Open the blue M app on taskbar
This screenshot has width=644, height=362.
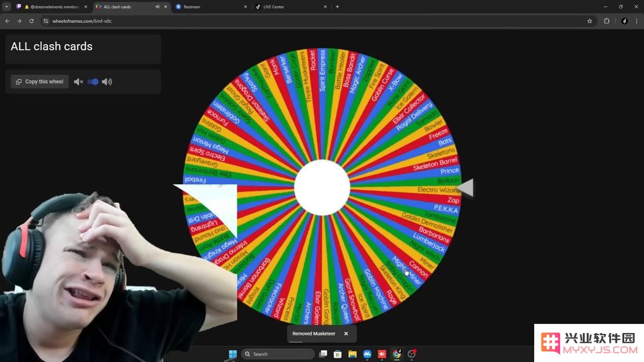(367, 354)
